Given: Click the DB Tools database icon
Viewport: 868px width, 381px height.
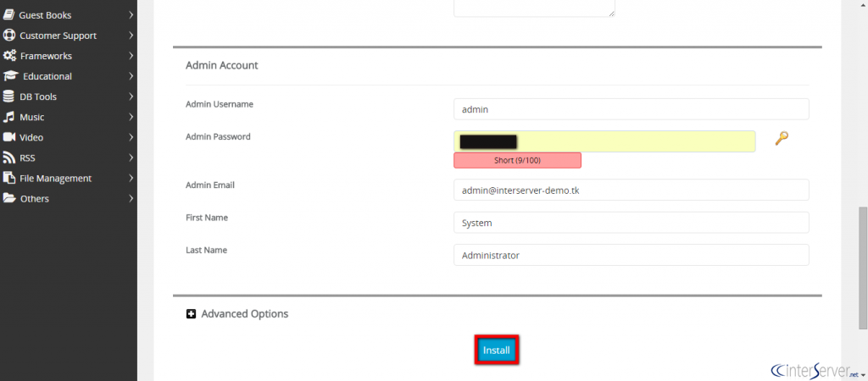Looking at the screenshot, I should point(8,97).
